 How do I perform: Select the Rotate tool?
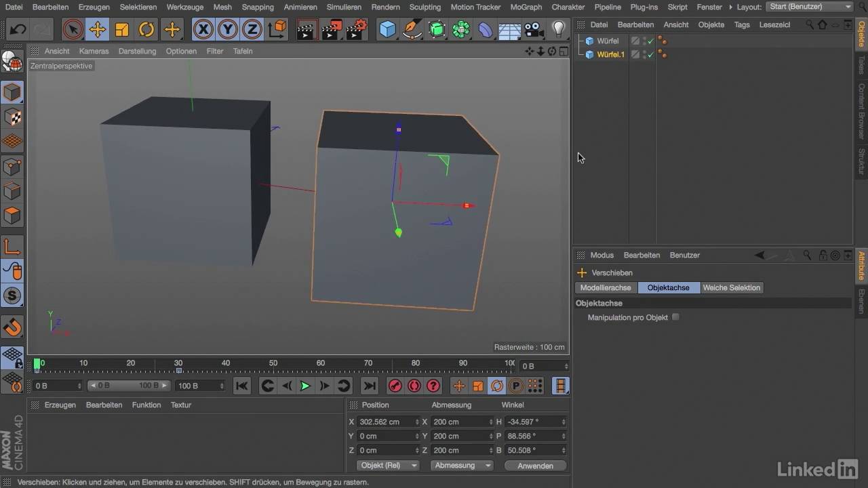pyautogui.click(x=146, y=30)
